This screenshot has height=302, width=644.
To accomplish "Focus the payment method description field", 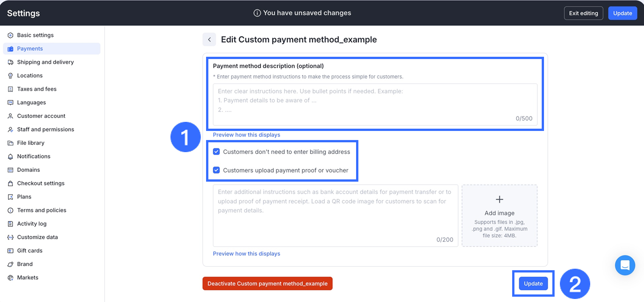I will click(x=375, y=104).
